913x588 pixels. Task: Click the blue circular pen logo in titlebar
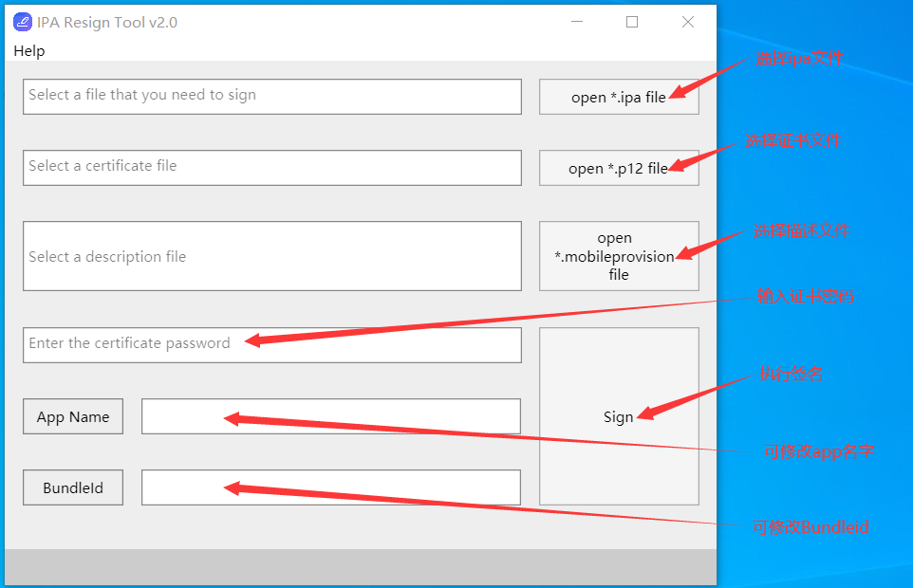coord(21,21)
